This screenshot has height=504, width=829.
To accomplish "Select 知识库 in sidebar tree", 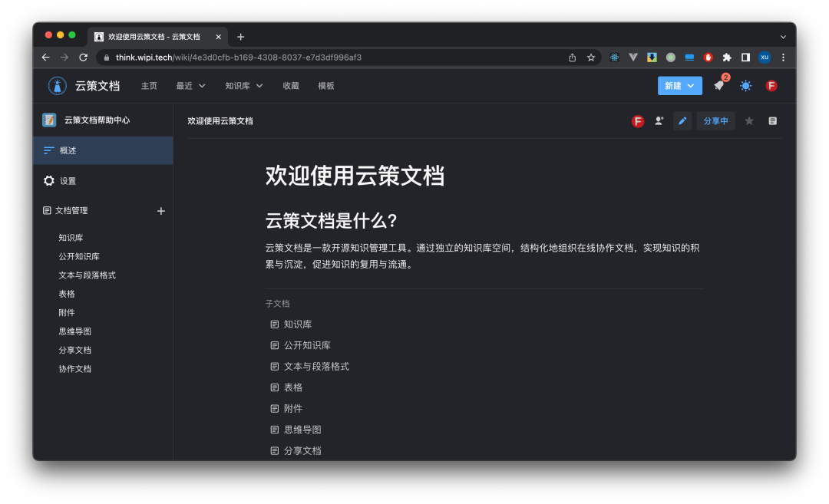I will click(71, 238).
